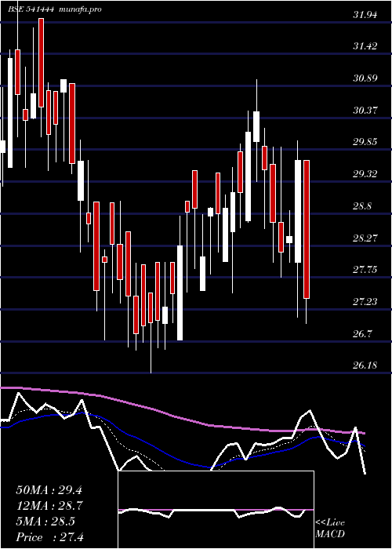Select the 28.27 price axis label
The image size is (392, 549).
(365, 238)
